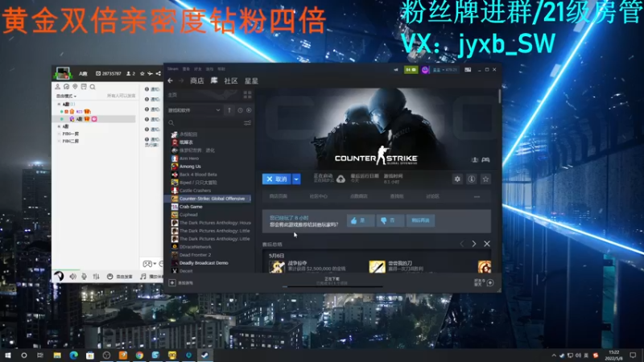Screen dimensions: 644x362
Task: Open the game info icon for CS:GO
Action: [x=472, y=179]
